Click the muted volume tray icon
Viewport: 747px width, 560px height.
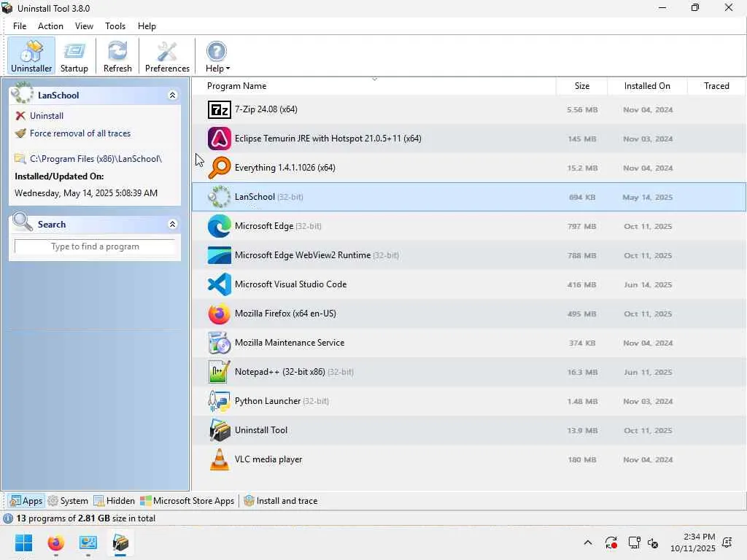653,542
